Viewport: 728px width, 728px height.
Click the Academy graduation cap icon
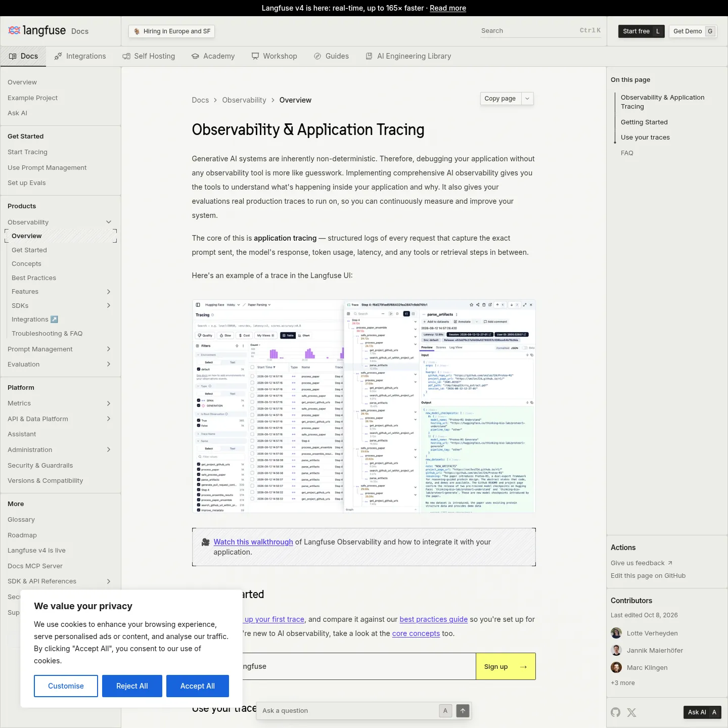pyautogui.click(x=195, y=56)
